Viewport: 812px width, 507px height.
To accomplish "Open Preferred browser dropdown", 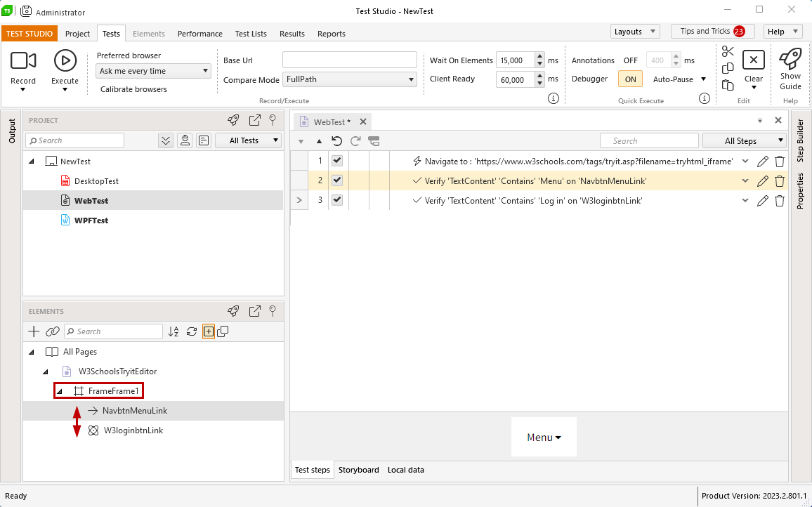I will point(153,71).
